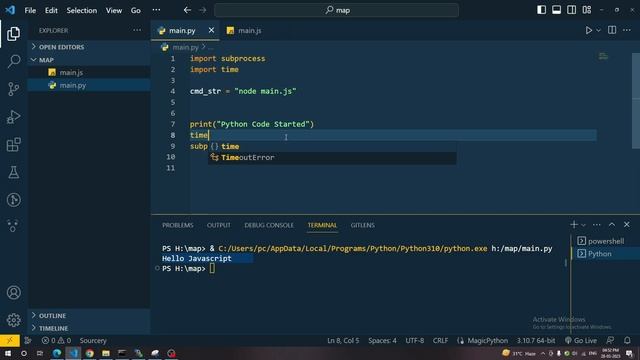640x360 pixels.
Task: Open the overflow menu ellipsis in menu bar
Action: coord(156,10)
